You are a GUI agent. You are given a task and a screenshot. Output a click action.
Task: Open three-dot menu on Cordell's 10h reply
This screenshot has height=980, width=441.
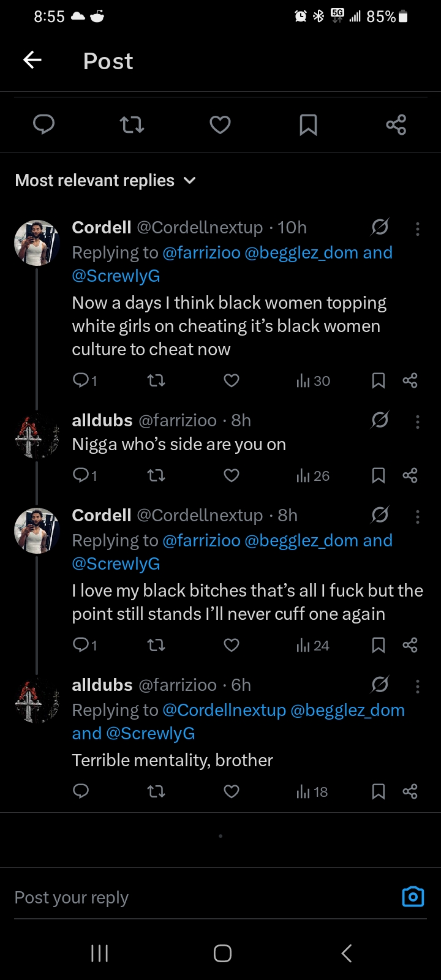click(418, 228)
